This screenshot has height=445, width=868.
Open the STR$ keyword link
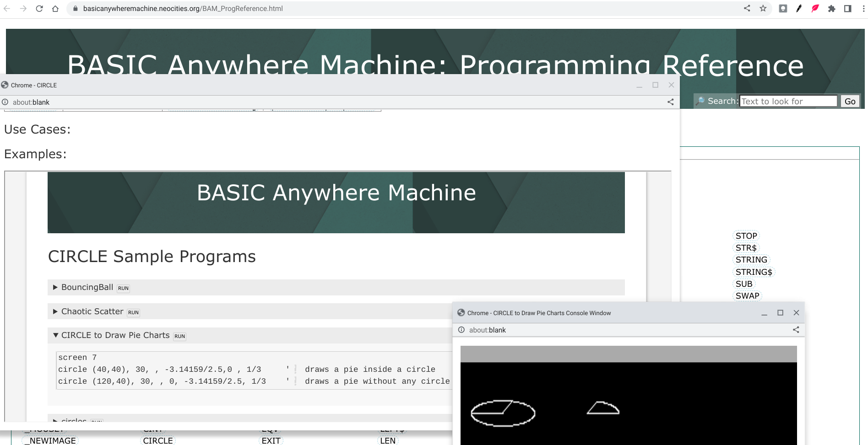(746, 248)
